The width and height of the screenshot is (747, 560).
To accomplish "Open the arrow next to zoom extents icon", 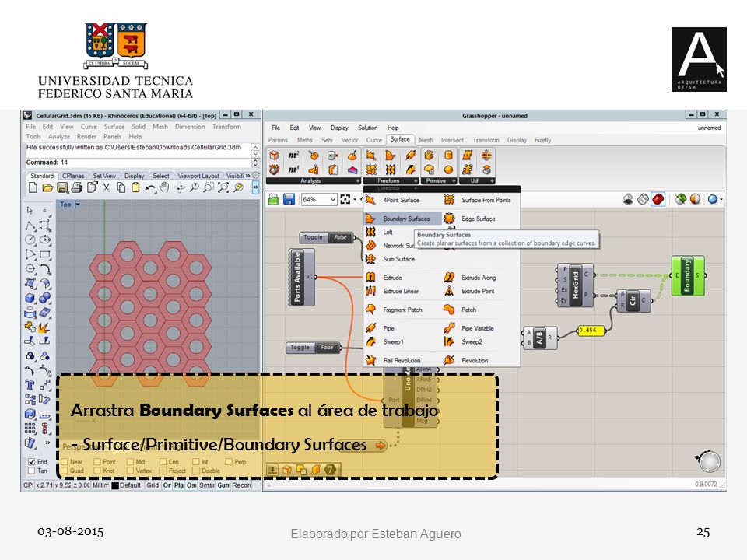I will (x=355, y=200).
